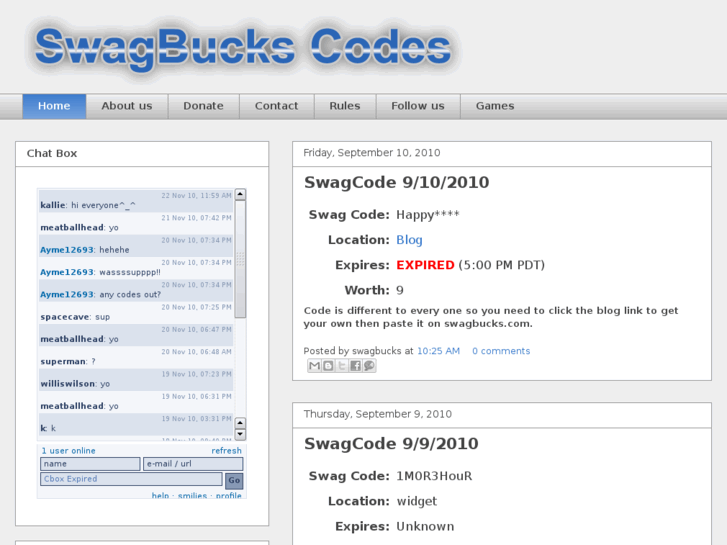Open the 0 comments link
This screenshot has width=727, height=545.
pyautogui.click(x=501, y=351)
